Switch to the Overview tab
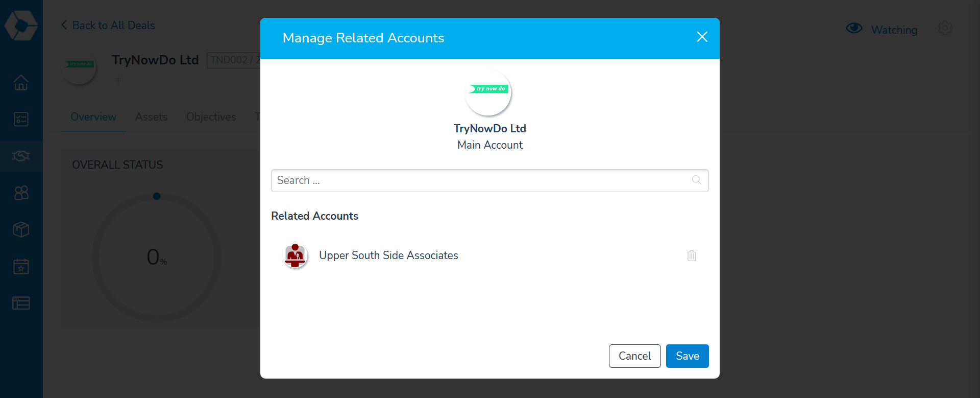The image size is (980, 398). [93, 117]
